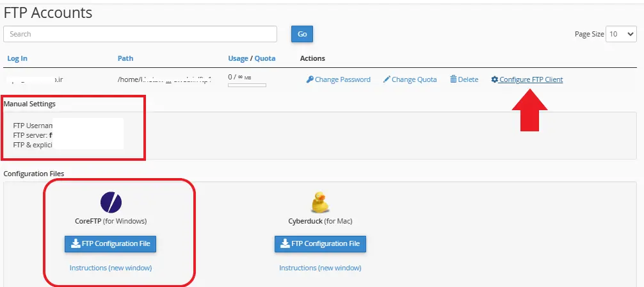The width and height of the screenshot is (644, 287).
Task: Click download icon on Cyberduck configuration button
Action: click(285, 243)
